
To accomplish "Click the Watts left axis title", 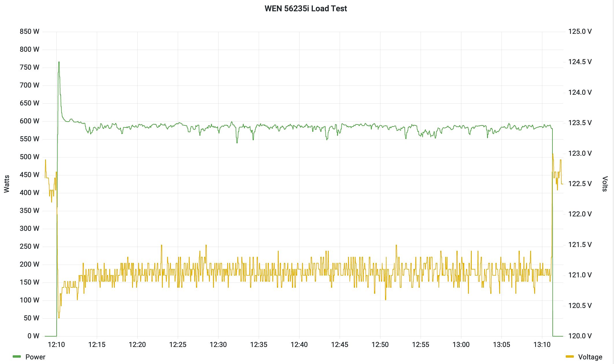I will [7, 184].
